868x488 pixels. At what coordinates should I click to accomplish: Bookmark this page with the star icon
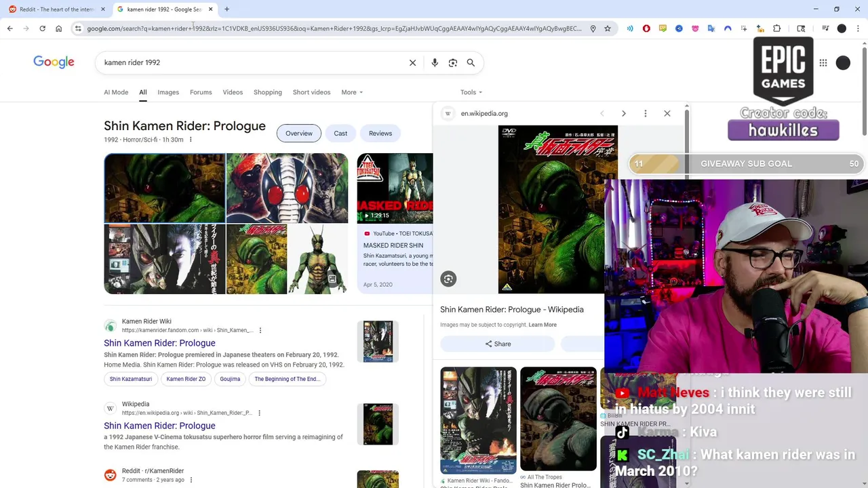tap(608, 28)
